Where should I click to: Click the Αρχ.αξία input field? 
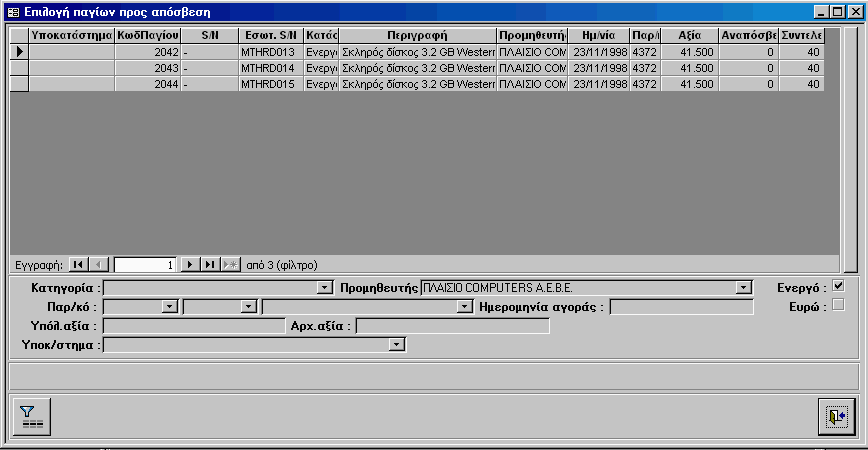click(452, 326)
